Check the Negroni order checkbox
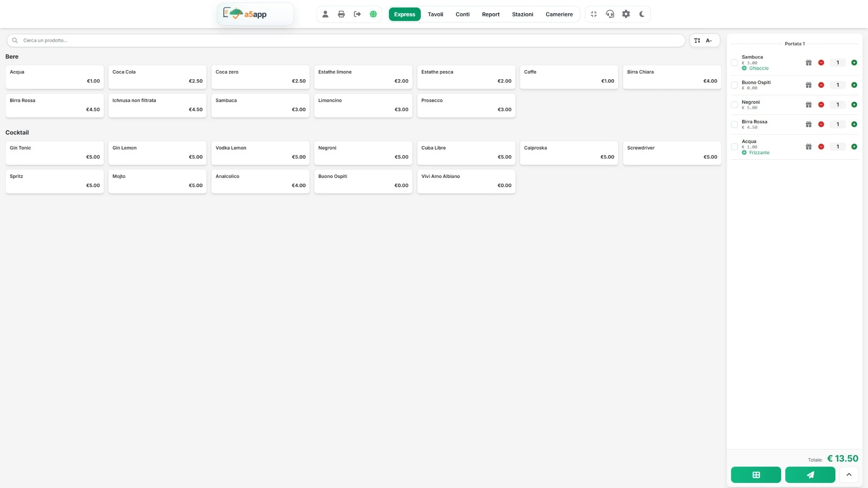 [x=734, y=104]
